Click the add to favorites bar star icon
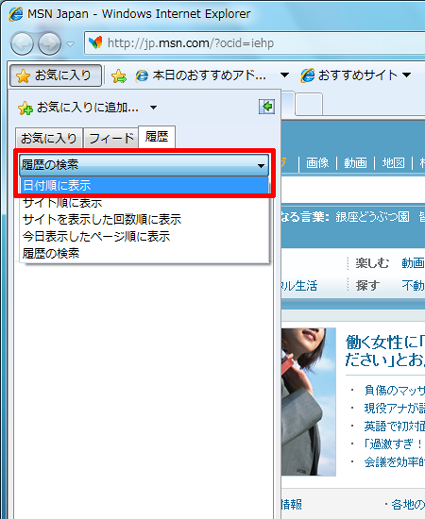Image resolution: width=425 pixels, height=519 pixels. [x=119, y=76]
